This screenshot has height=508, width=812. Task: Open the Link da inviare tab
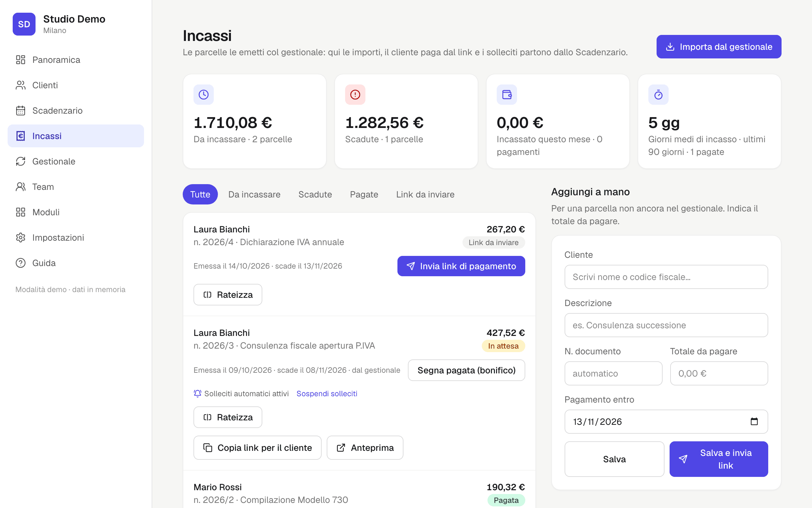pyautogui.click(x=425, y=194)
